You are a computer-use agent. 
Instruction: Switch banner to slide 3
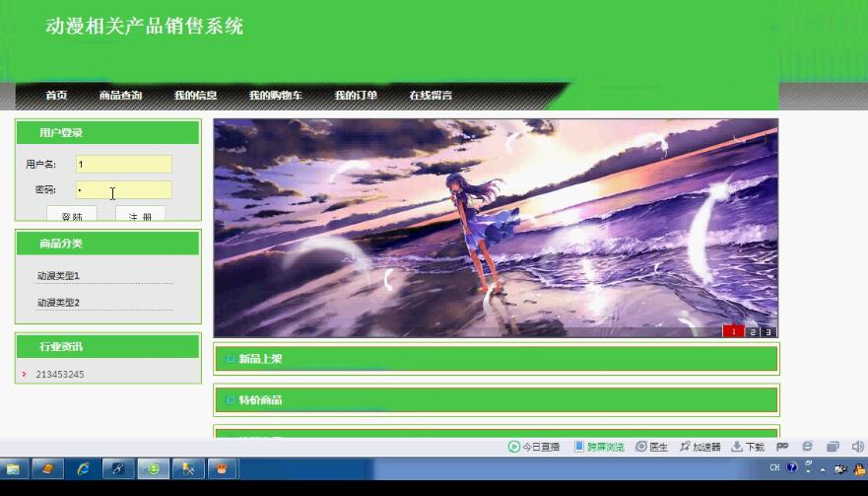[x=768, y=331]
